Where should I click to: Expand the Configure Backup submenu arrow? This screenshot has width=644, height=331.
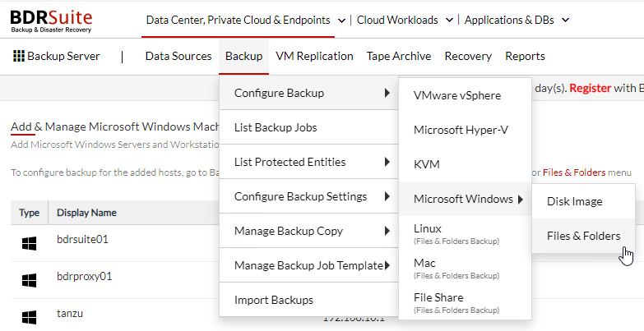tap(387, 93)
